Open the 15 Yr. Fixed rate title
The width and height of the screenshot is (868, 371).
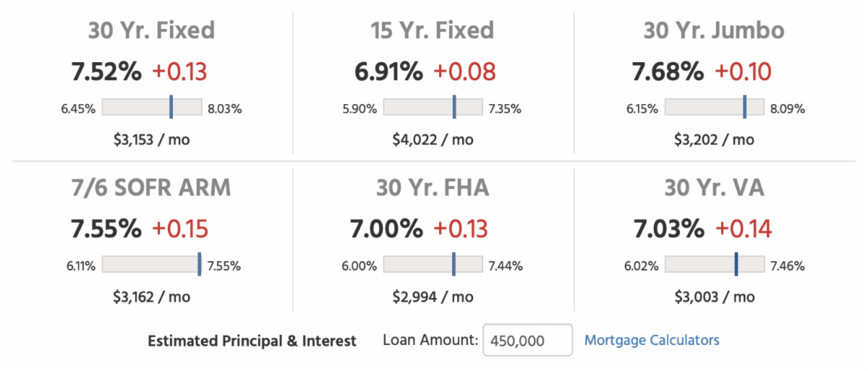coord(432,30)
